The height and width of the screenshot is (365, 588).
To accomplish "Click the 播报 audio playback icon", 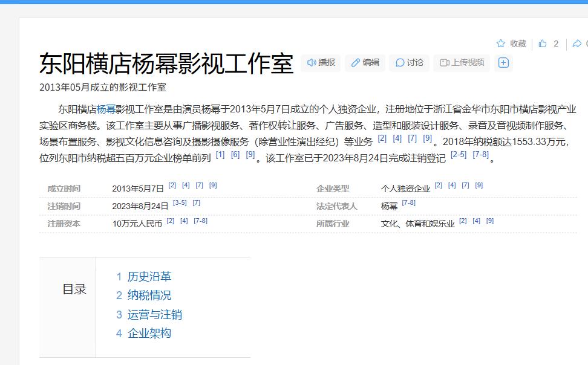I will 311,62.
